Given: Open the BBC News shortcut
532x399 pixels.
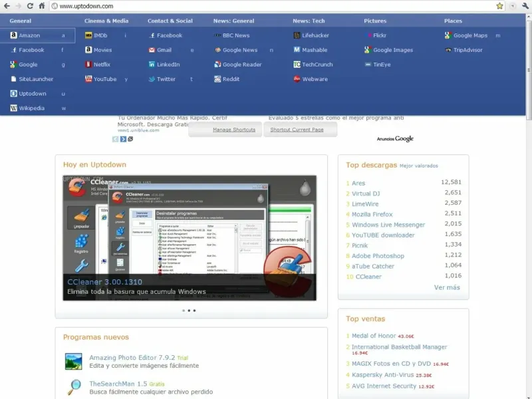Looking at the screenshot, I should [231, 35].
